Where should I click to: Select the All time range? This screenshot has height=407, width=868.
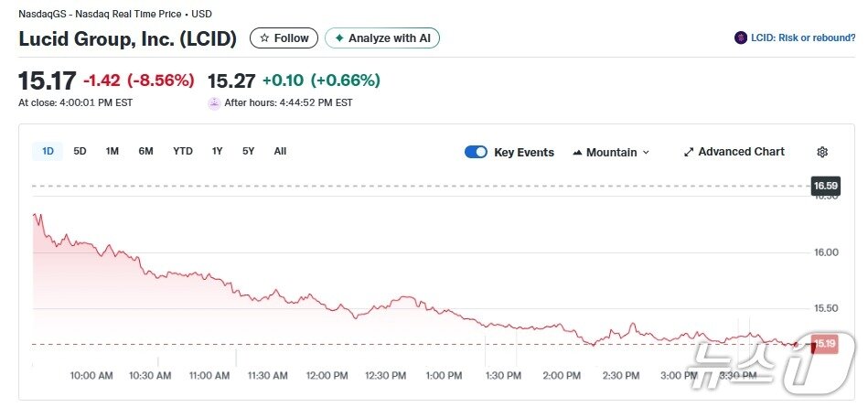280,151
